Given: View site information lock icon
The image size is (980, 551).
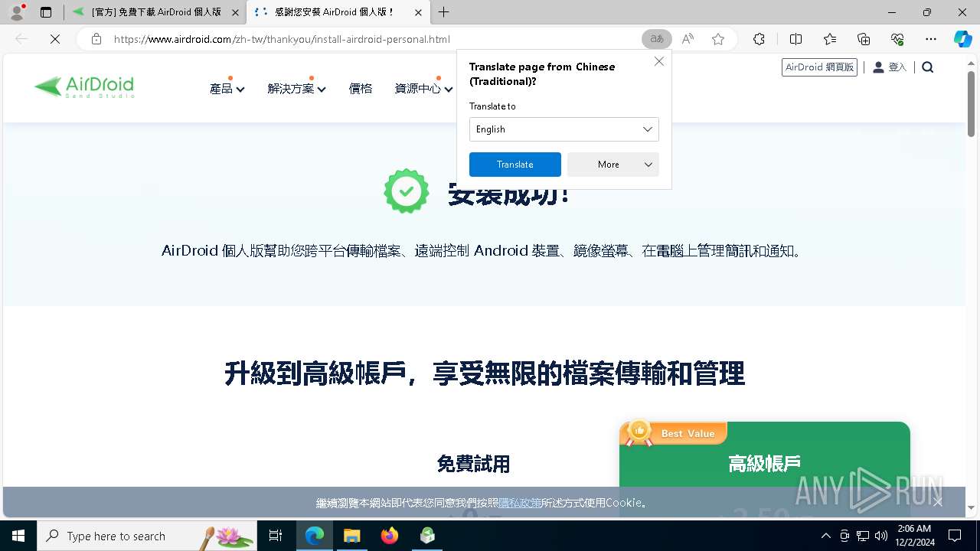Looking at the screenshot, I should 96,39.
